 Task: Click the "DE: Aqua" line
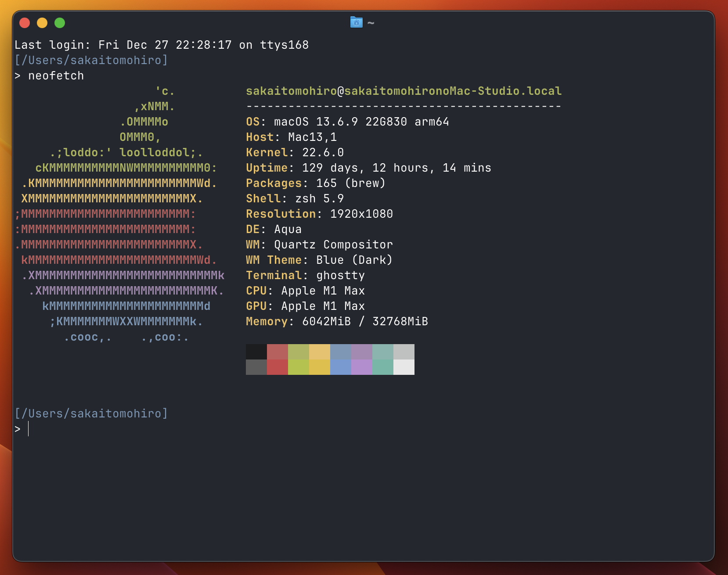274,229
